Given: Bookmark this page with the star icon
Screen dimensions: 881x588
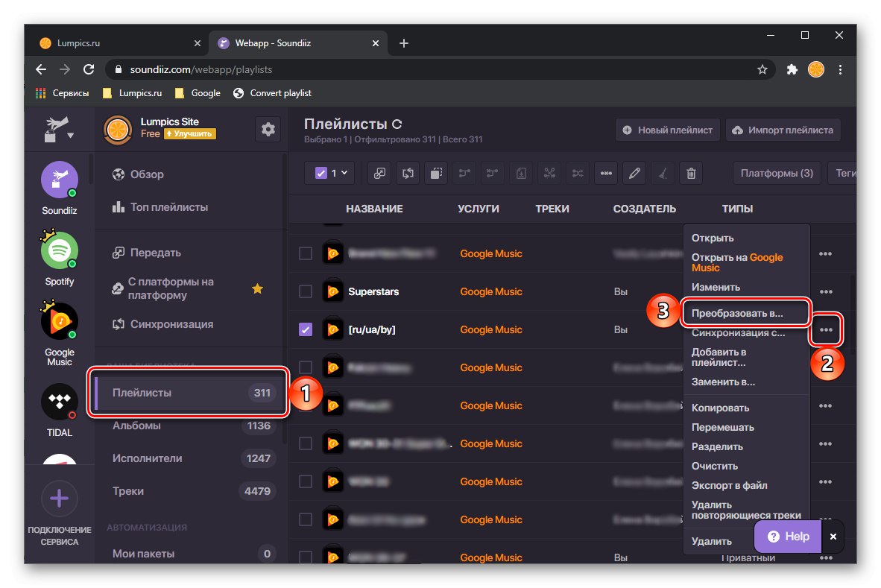Looking at the screenshot, I should pos(762,69).
